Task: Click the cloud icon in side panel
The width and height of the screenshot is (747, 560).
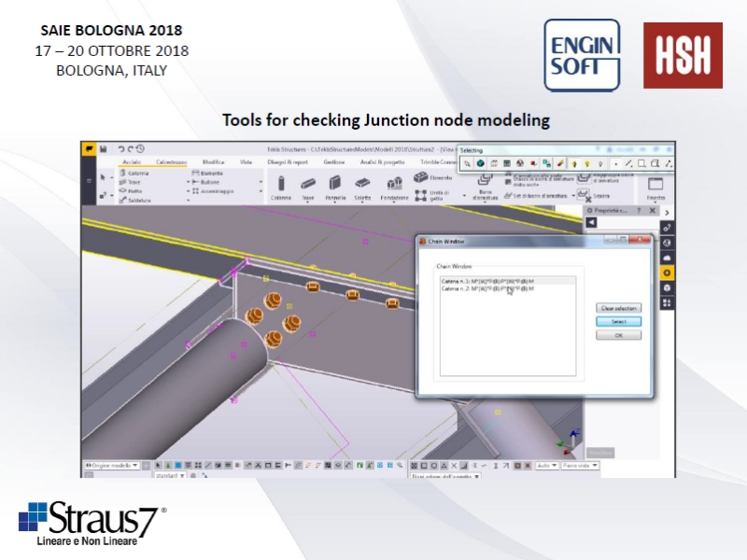Action: [x=667, y=258]
